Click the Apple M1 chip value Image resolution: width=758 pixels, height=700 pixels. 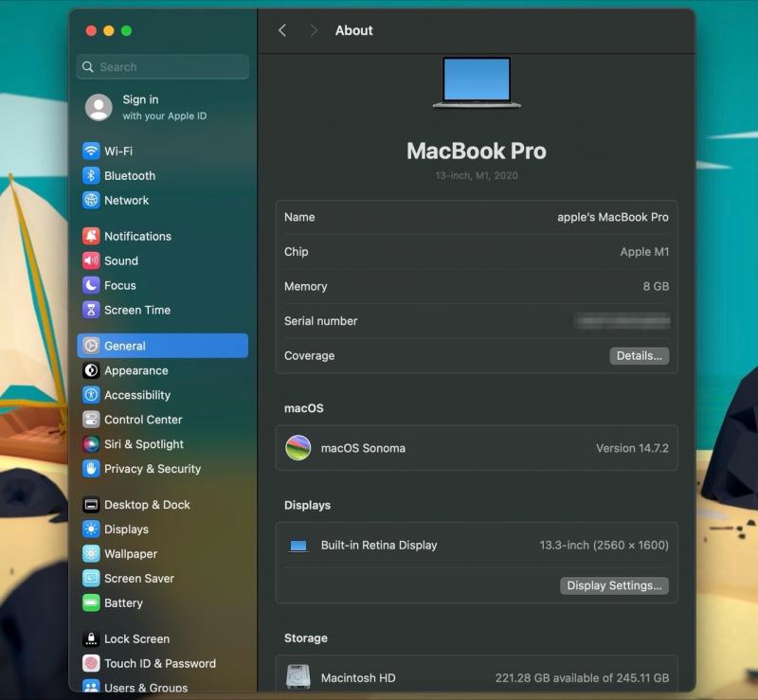tap(644, 252)
